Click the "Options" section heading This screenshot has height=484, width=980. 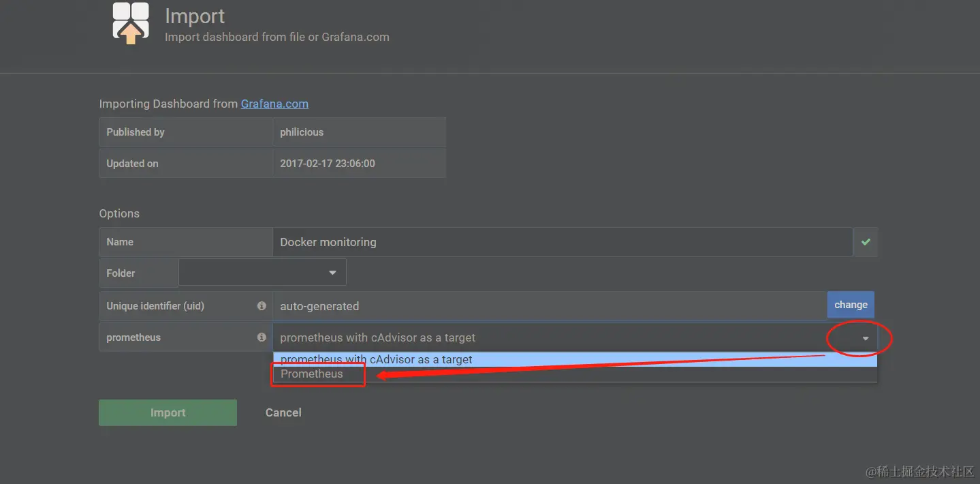click(119, 213)
